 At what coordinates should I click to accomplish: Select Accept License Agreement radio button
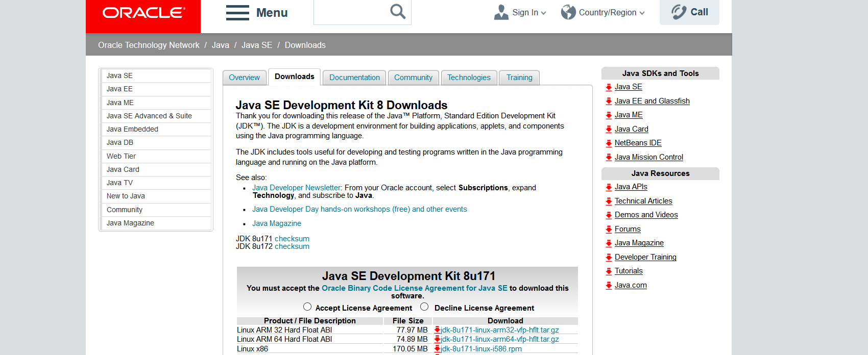click(x=307, y=307)
